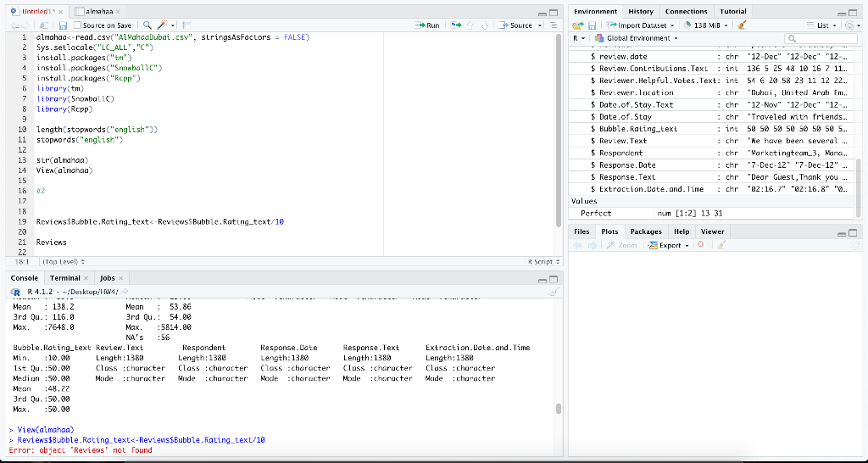
Task: Switch to the almahaa data viewer tab
Action: point(98,12)
